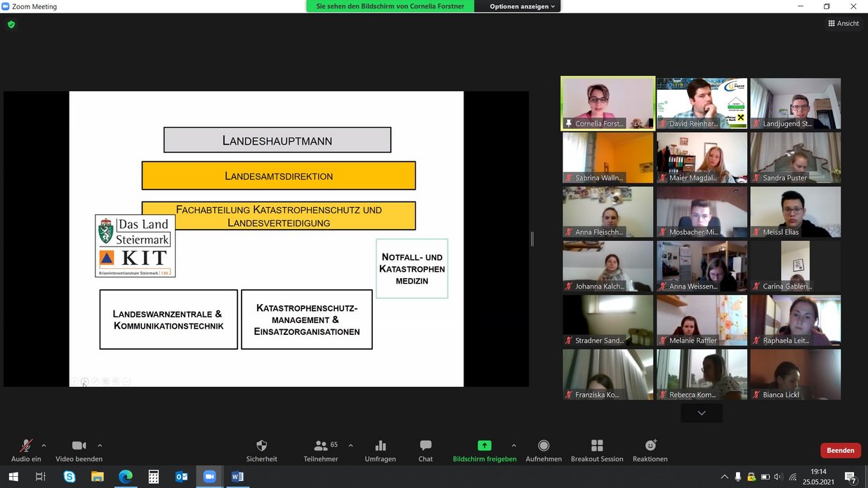This screenshot has height=488, width=868.
Task: Click the red Beenden button
Action: coord(840,451)
